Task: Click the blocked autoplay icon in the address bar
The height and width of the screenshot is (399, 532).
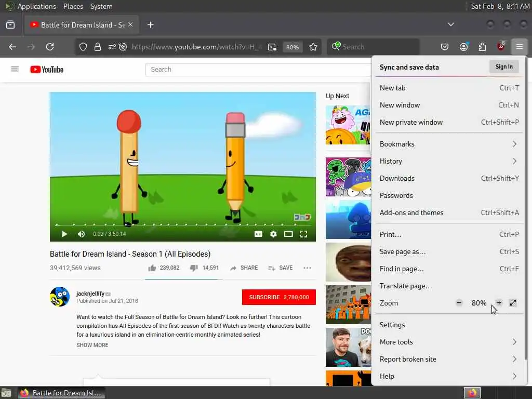Action: point(123,47)
